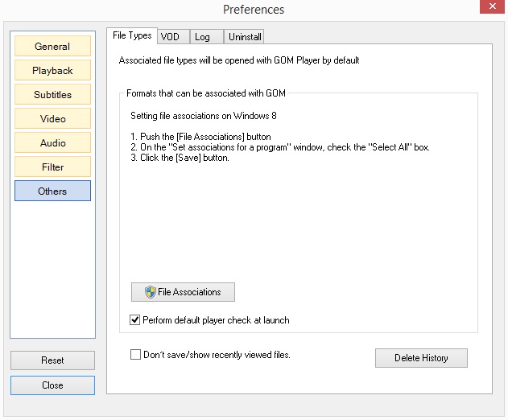Select the Video preferences category
508x420 pixels.
click(x=52, y=118)
